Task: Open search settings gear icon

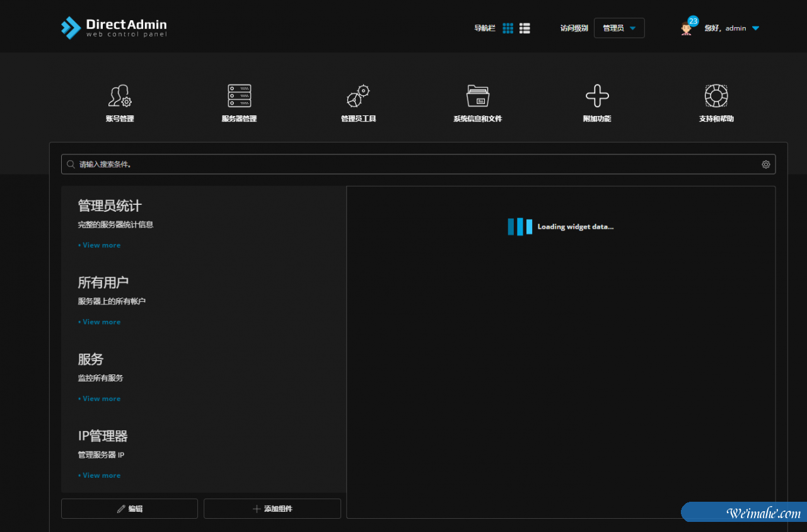Action: click(765, 165)
